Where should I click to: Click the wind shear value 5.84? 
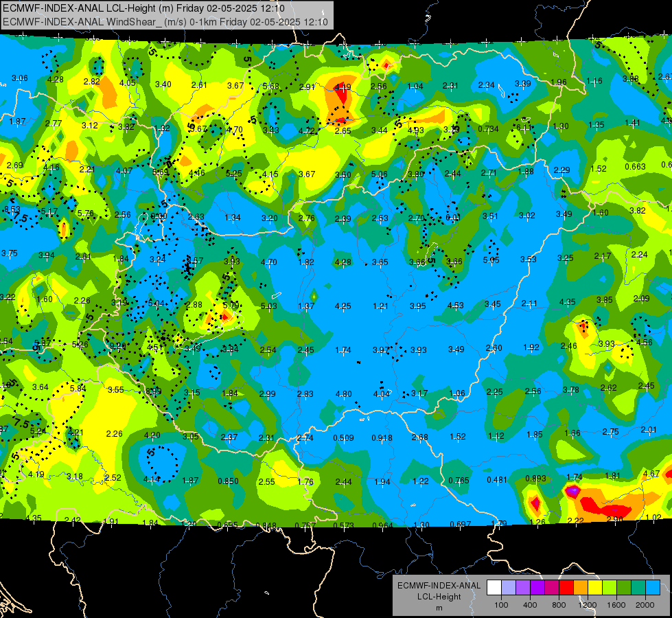[78, 389]
